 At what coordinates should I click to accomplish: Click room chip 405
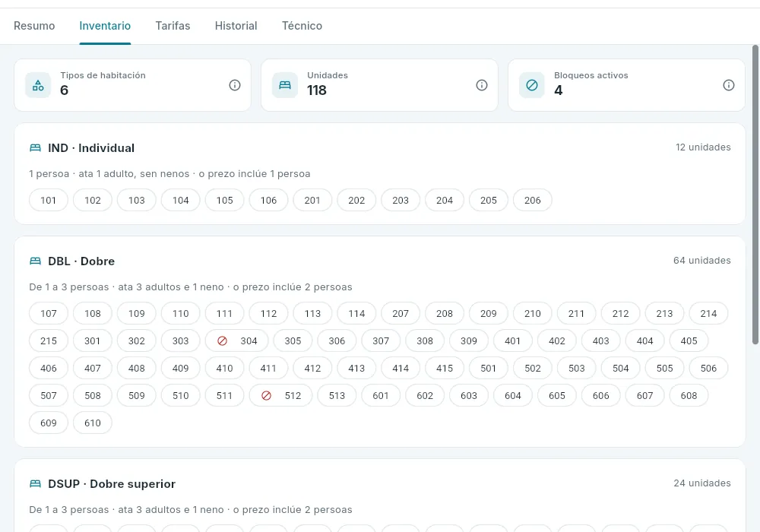coord(689,341)
